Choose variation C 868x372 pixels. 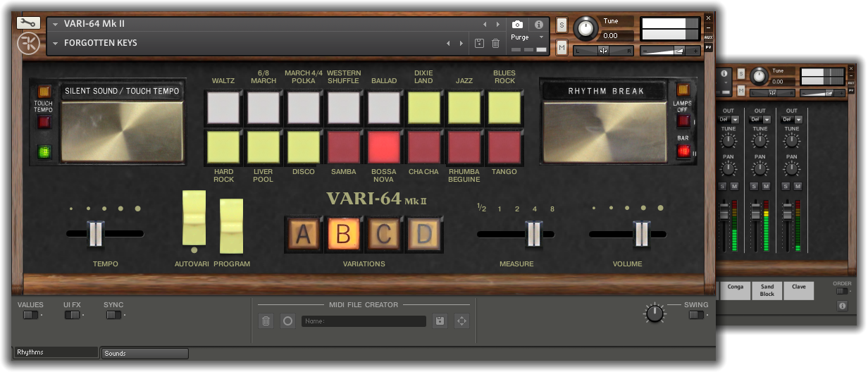pos(383,233)
